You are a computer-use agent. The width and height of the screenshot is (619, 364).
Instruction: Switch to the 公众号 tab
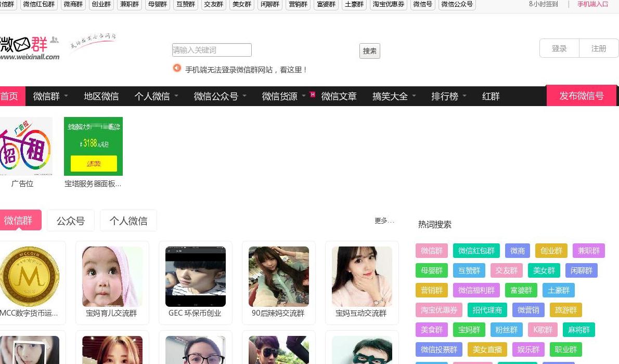pos(71,220)
